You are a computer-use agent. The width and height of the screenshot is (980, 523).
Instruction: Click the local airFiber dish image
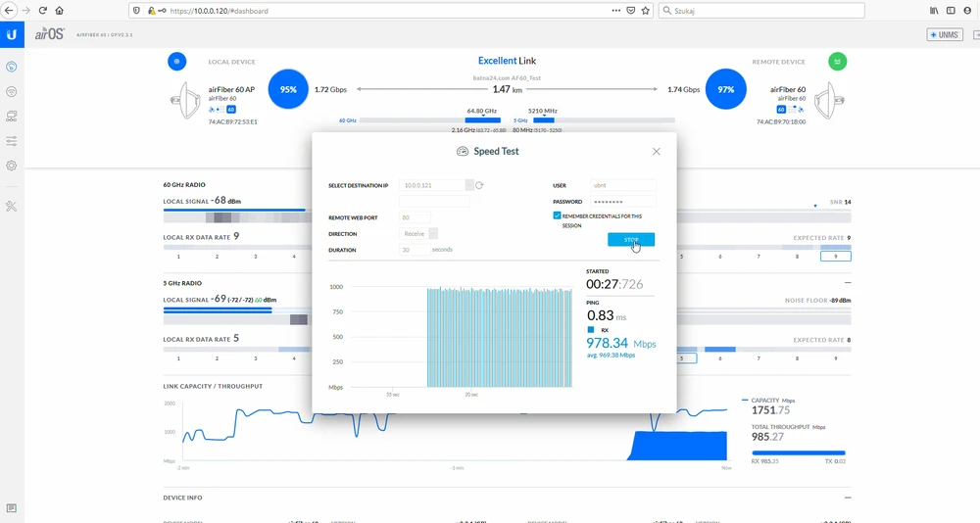[185, 100]
